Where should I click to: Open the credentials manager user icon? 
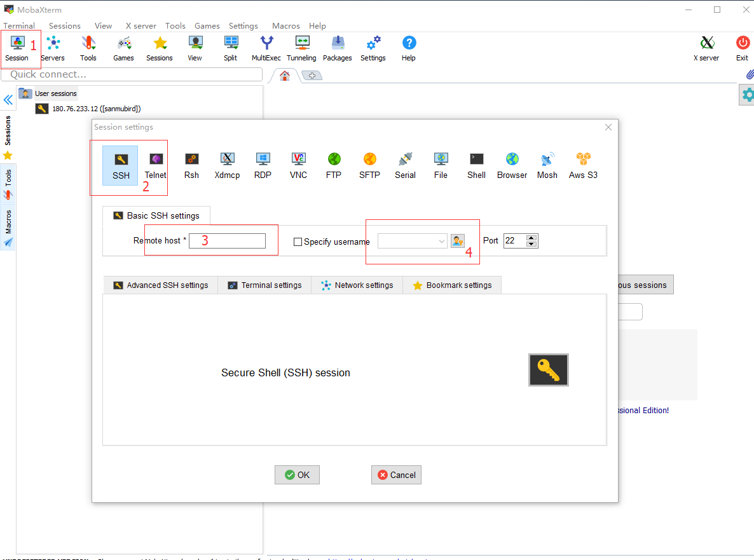(x=458, y=241)
